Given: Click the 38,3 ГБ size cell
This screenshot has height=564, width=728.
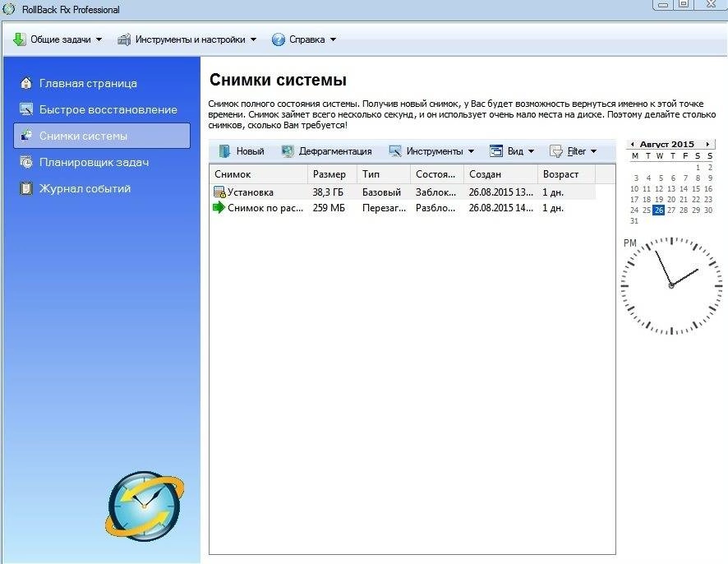Looking at the screenshot, I should (328, 192).
